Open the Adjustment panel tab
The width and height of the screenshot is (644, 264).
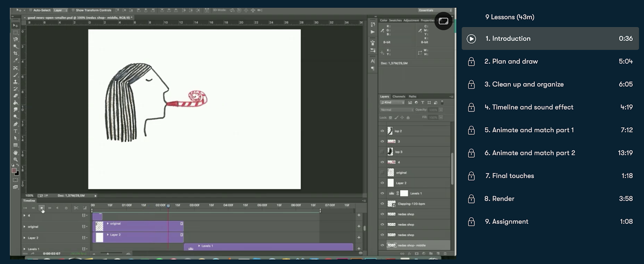pos(411,20)
